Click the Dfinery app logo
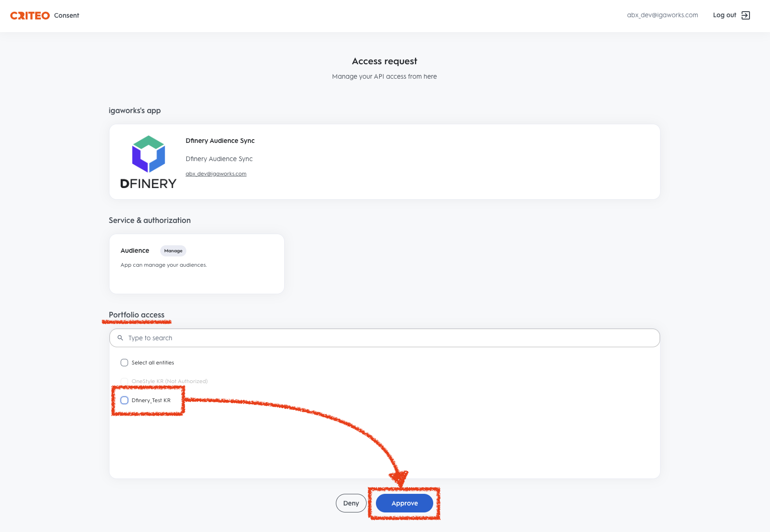The image size is (770, 532). pyautogui.click(x=148, y=162)
